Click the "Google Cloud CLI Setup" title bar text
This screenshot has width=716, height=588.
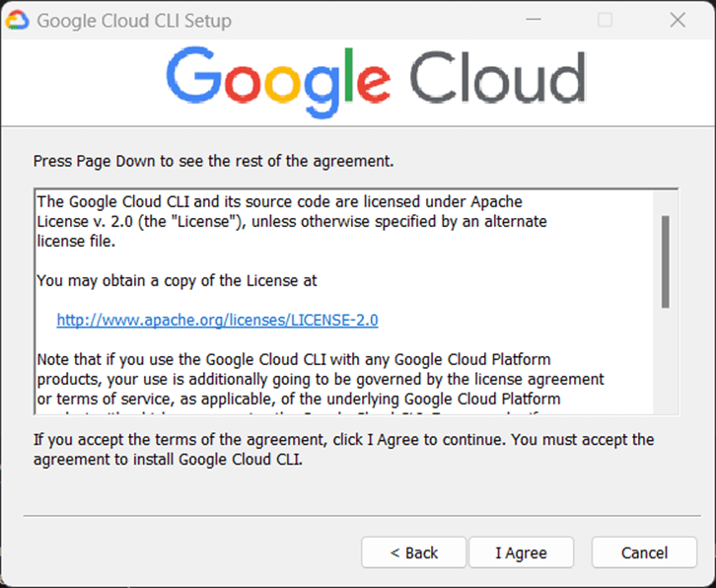coord(134,20)
